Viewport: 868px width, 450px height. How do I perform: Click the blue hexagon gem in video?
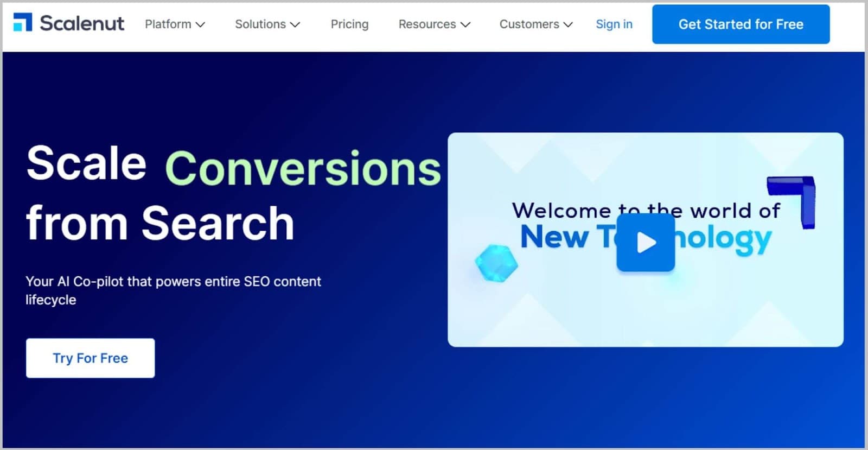[496, 263]
